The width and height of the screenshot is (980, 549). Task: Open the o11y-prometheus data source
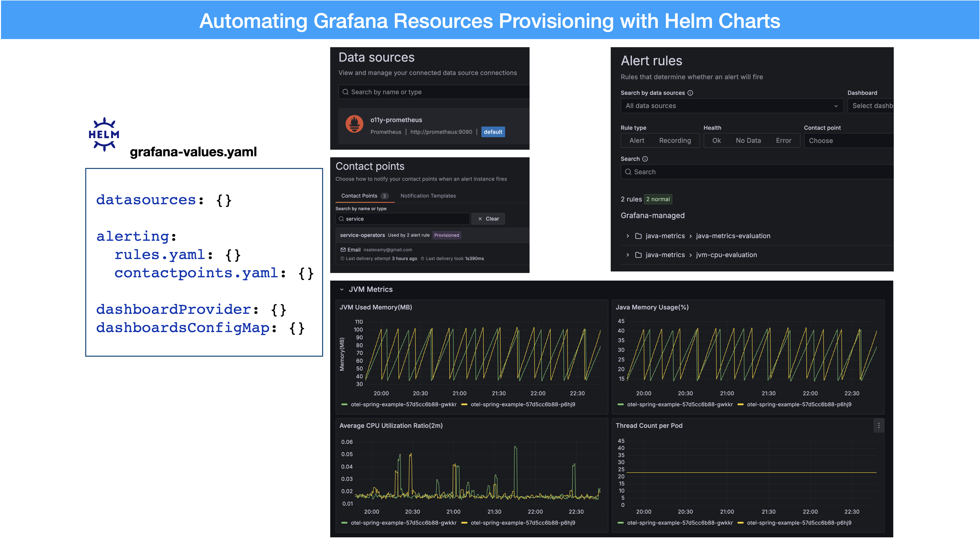(x=396, y=120)
